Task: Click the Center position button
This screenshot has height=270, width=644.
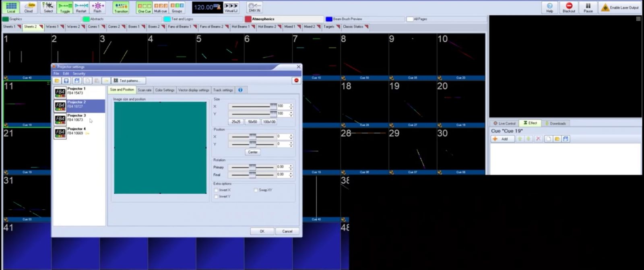Action: coord(253,152)
